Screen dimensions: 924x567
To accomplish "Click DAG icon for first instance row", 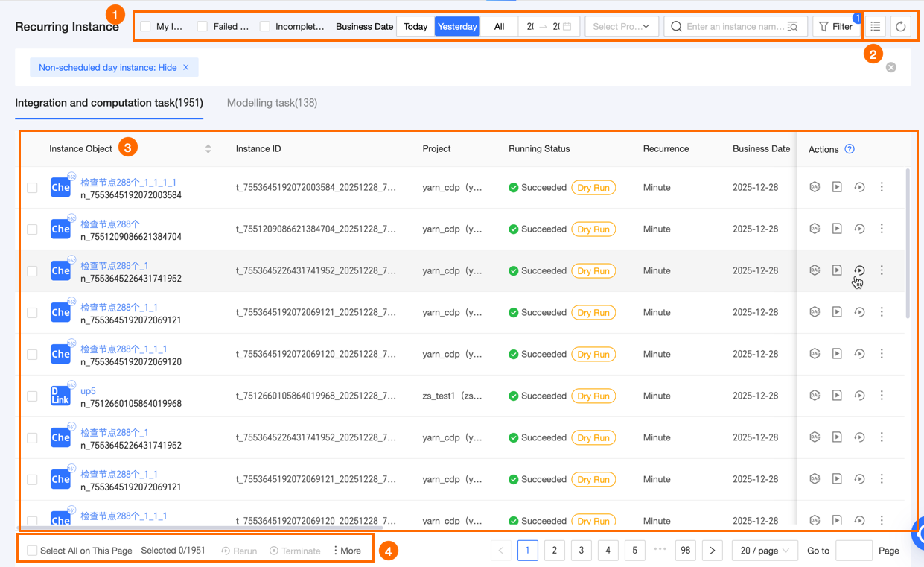I will point(815,188).
